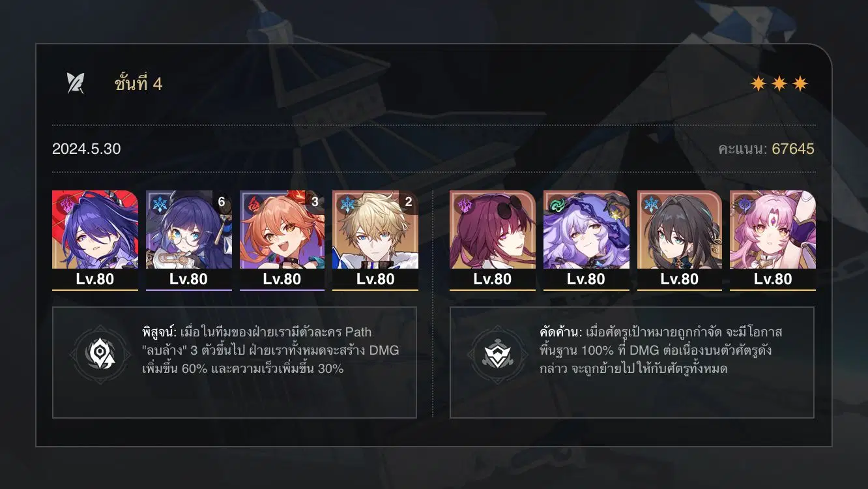Viewport: 868px width, 489px height.
Task: Select the pink-haired Fu Xuan portrait
Action: click(x=773, y=230)
